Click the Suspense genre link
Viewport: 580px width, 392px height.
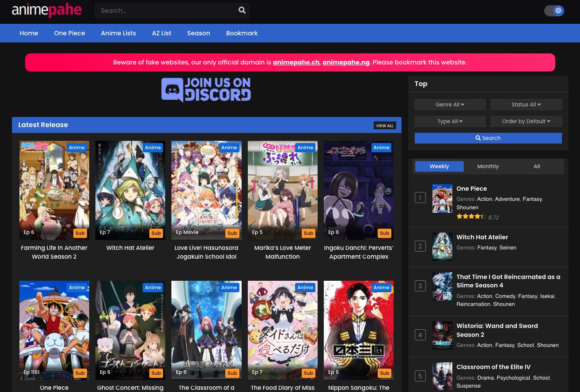tap(468, 386)
